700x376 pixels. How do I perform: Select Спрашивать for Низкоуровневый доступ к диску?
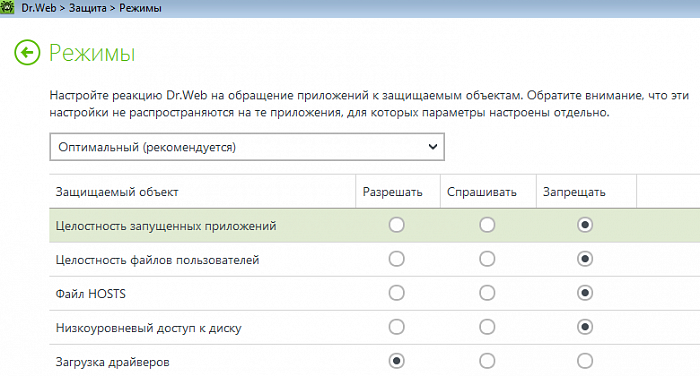[487, 327]
